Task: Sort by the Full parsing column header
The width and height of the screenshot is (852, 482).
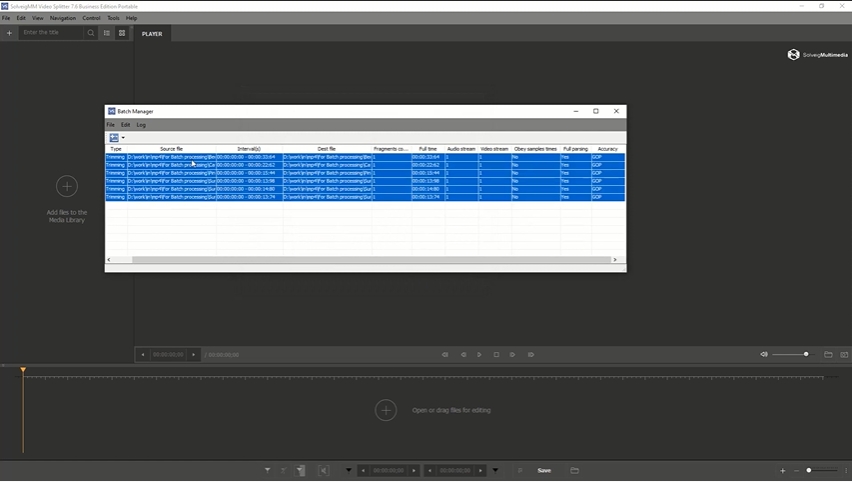Action: (575, 149)
